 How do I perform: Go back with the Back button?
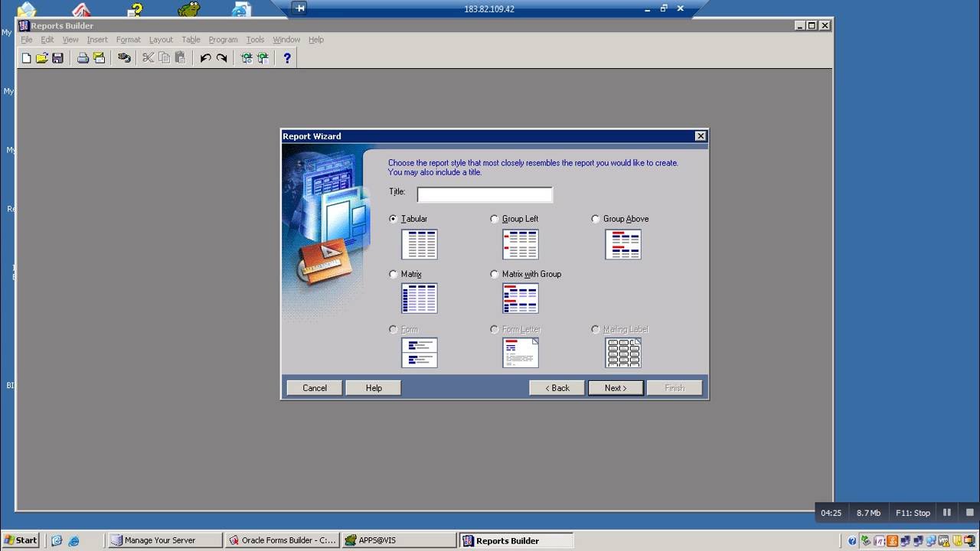coord(557,388)
